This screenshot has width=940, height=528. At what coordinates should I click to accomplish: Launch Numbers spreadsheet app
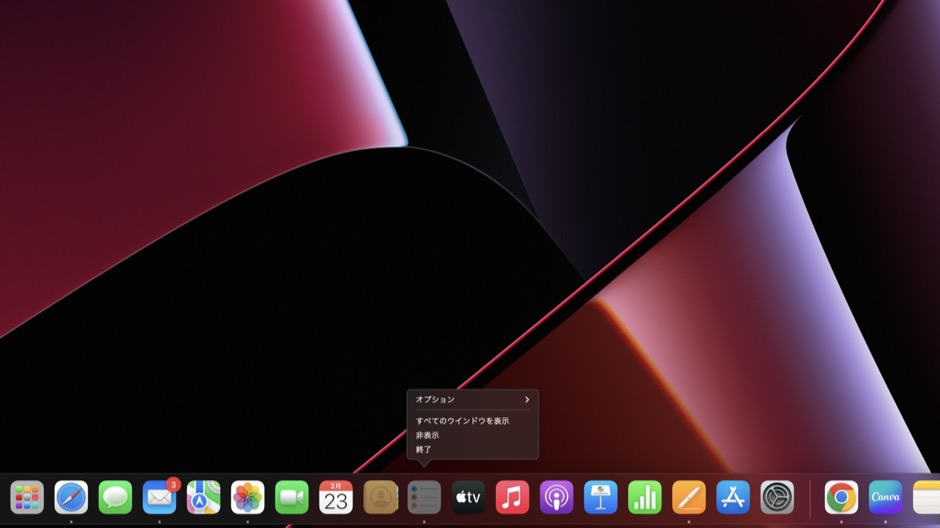coord(644,497)
